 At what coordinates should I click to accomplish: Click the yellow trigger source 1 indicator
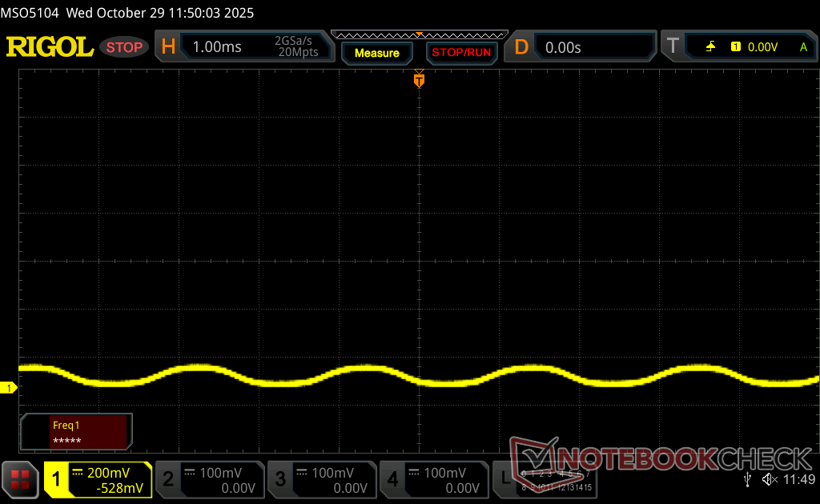(x=735, y=47)
